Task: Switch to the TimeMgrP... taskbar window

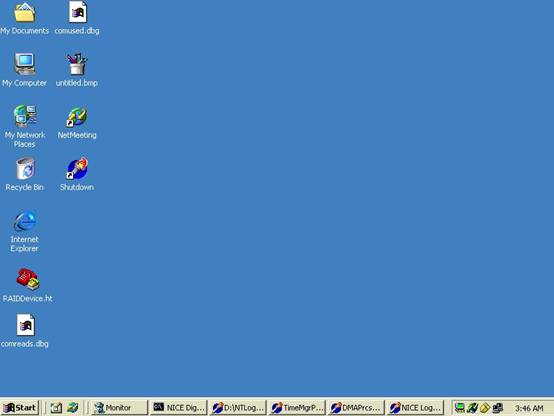Action: (x=297, y=408)
